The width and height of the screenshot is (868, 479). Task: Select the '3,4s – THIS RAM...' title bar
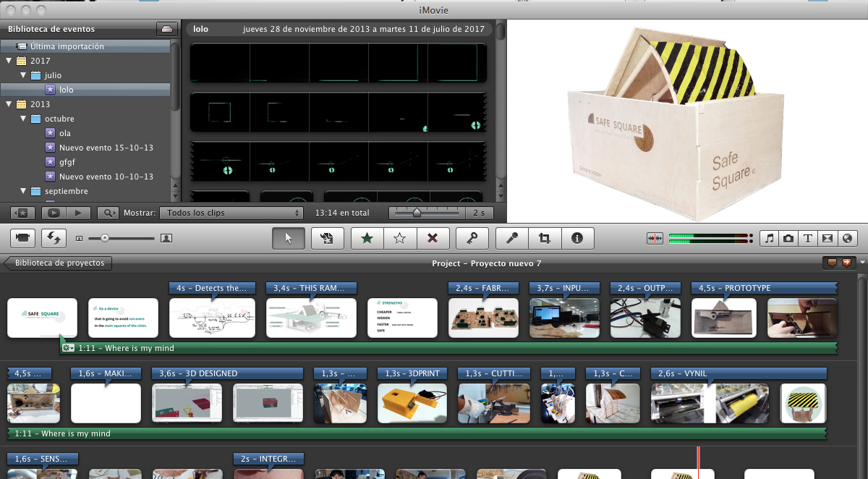[311, 288]
